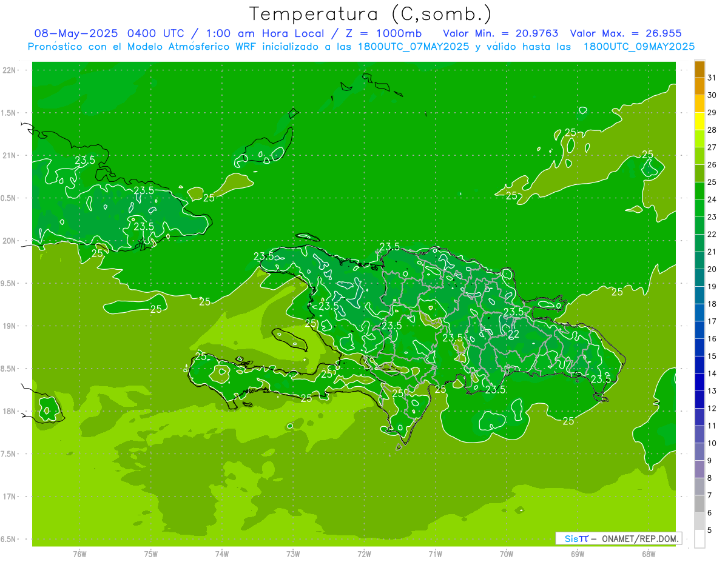Screen dimensions: 728x562
Task: Click the 'Valor Max. = 26.955' value
Action: point(625,33)
